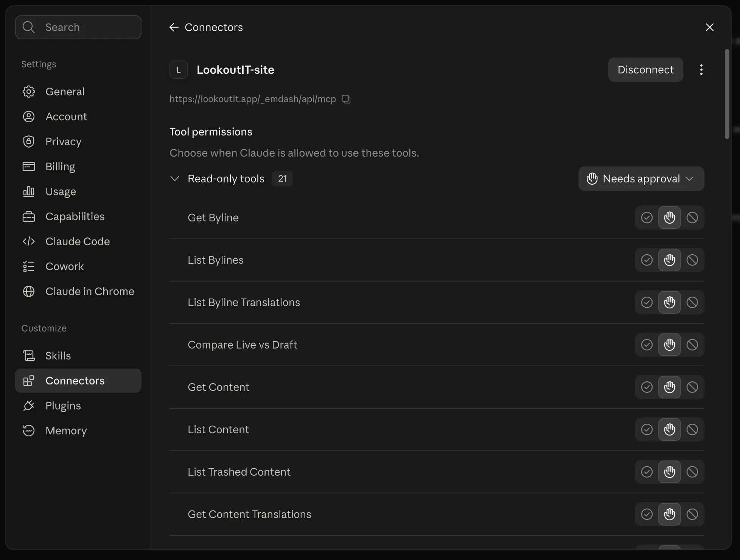Require approval for Compare Live vs Draft
Screen dimensions: 740x560
tap(670, 345)
